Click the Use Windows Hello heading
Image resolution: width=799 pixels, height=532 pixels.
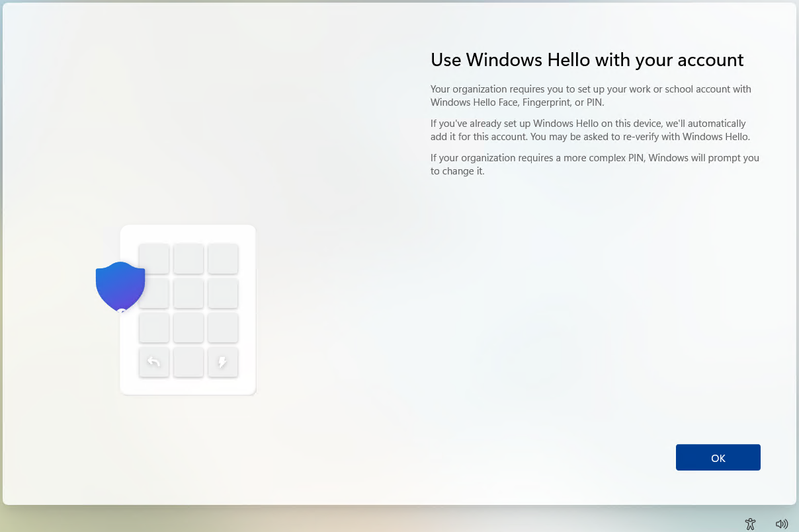coord(587,59)
